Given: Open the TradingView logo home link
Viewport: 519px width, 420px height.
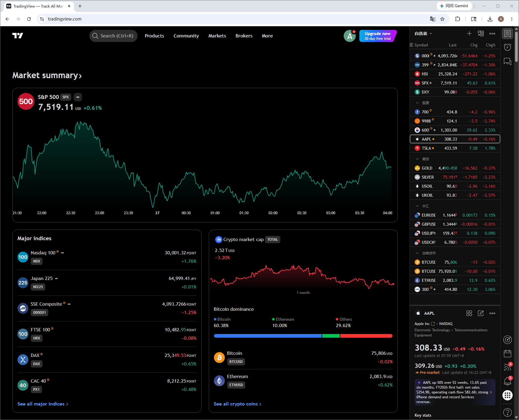Looking at the screenshot, I should click(18, 36).
